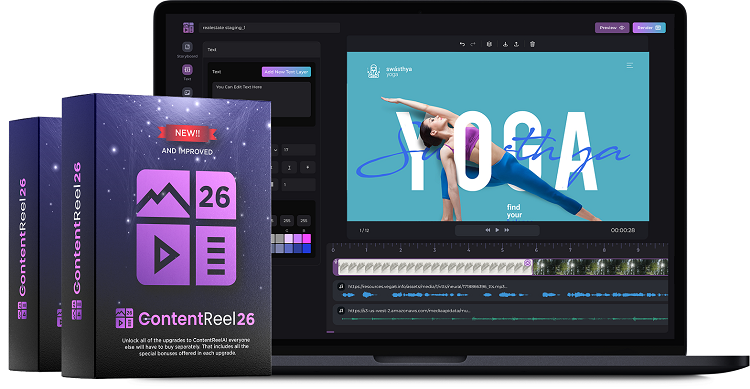Image resolution: width=750 pixels, height=389 pixels.
Task: Open the Storyboard panel from the sidebar
Action: point(187,50)
